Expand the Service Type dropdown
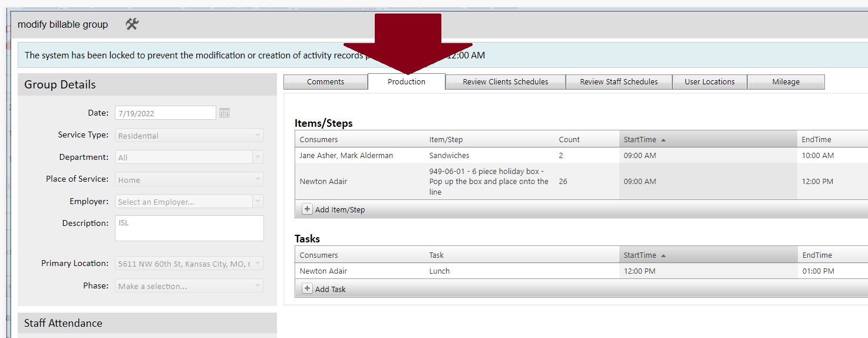868x338 pixels. pyautogui.click(x=258, y=136)
